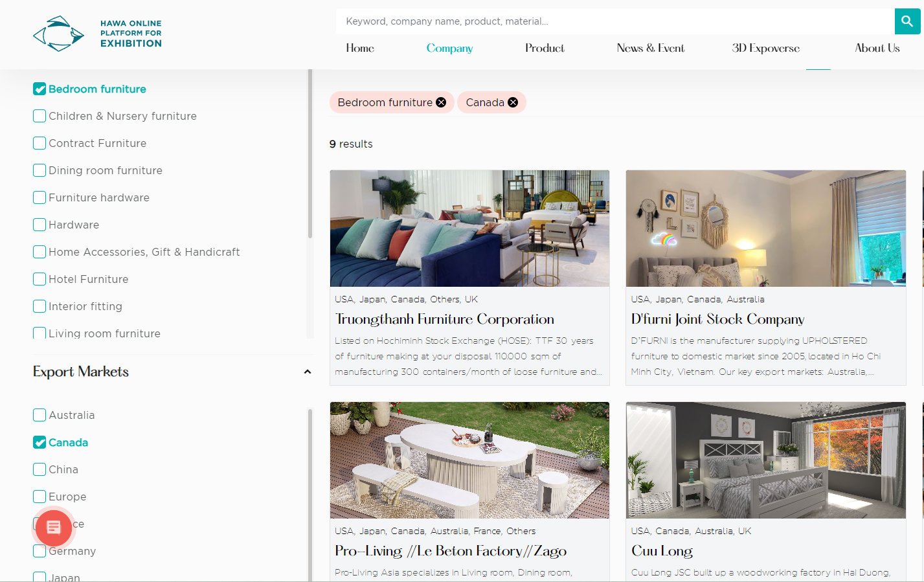
Task: Open the Product menu item
Action: pyautogui.click(x=545, y=48)
